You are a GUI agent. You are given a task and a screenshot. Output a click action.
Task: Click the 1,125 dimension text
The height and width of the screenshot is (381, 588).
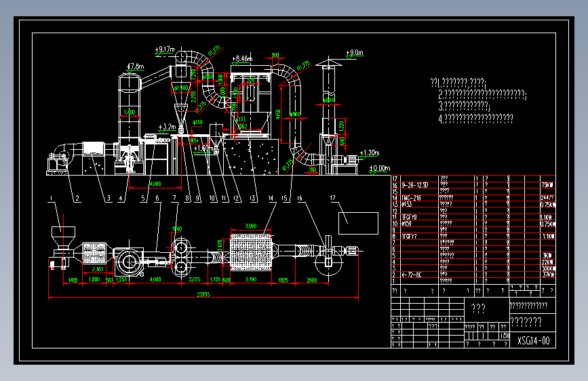[215, 279]
